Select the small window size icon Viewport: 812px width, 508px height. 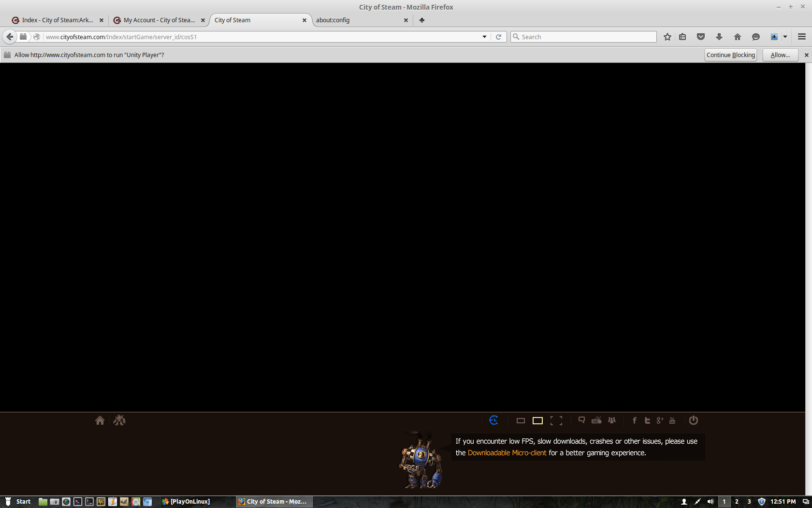pos(521,421)
